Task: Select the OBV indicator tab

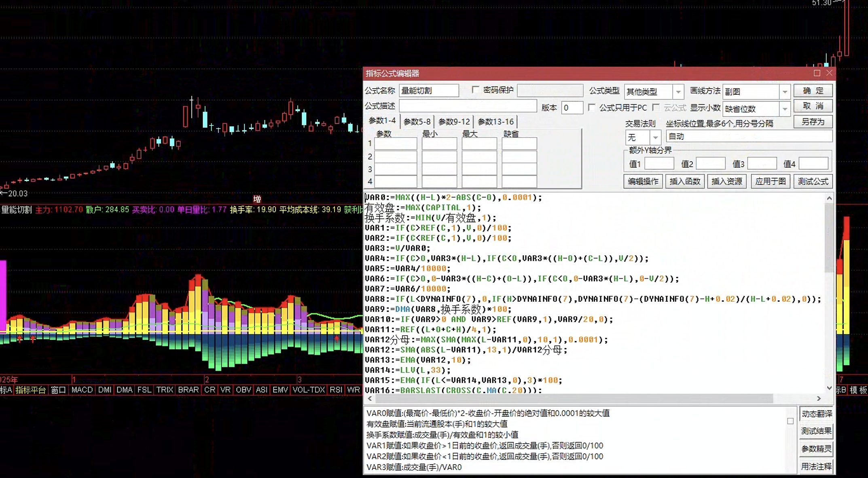Action: click(243, 390)
